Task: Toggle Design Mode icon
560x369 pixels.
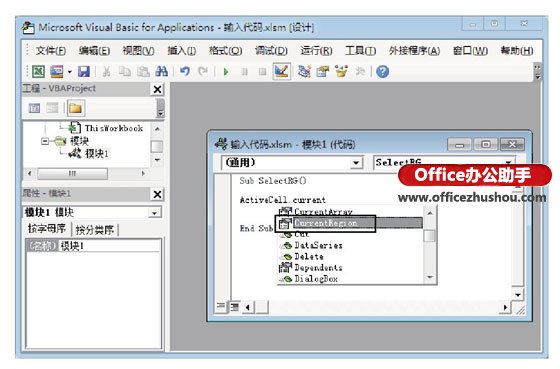Action: (281, 71)
